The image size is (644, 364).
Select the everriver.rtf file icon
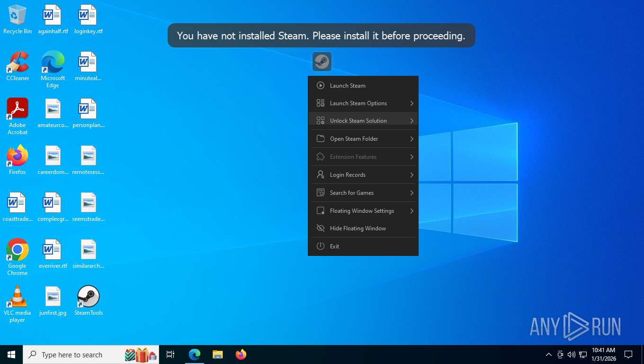pos(53,254)
